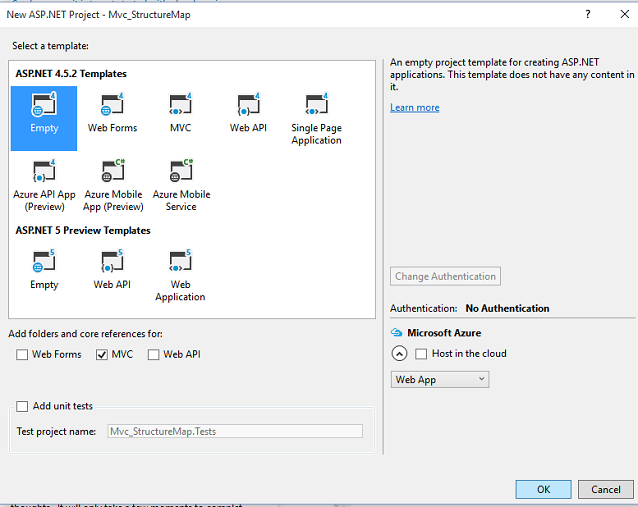Viewport: 638px width, 507px height.
Task: Click the Test project name field
Action: 235,431
